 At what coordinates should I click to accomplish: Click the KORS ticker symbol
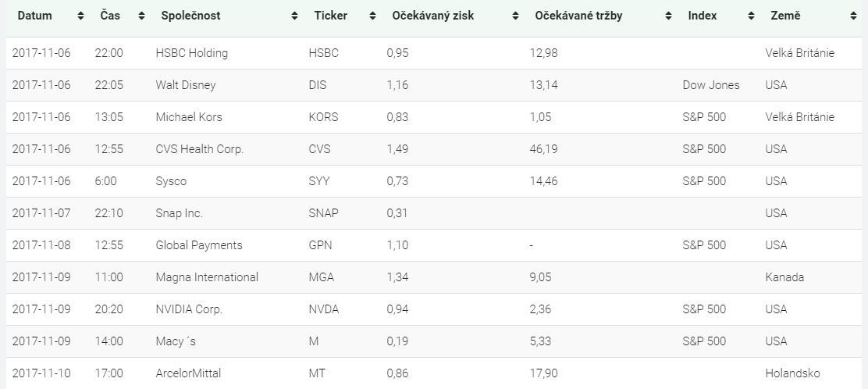(x=323, y=117)
